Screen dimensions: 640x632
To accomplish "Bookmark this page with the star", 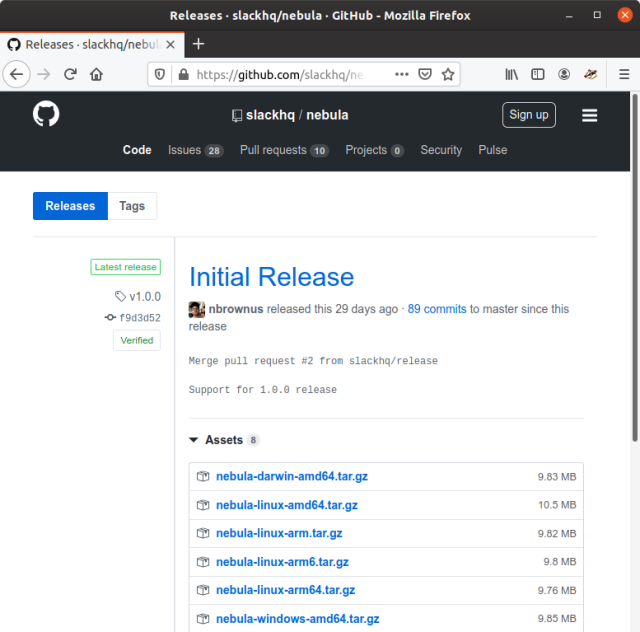I will pyautogui.click(x=448, y=74).
